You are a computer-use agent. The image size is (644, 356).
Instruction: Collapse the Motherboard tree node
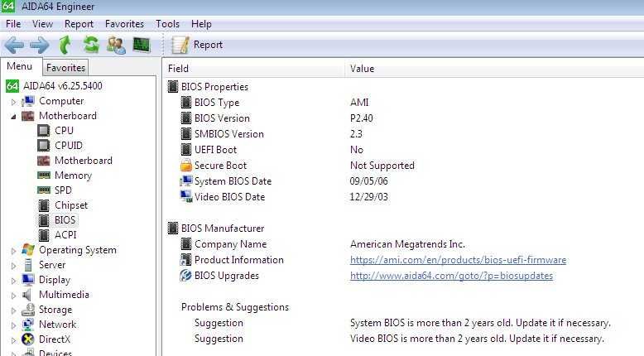click(13, 117)
